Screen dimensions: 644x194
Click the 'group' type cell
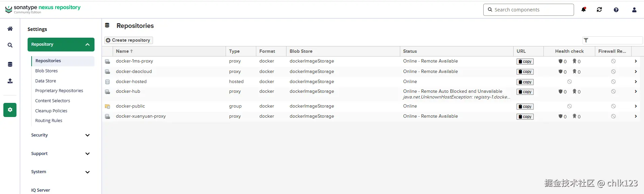click(235, 106)
